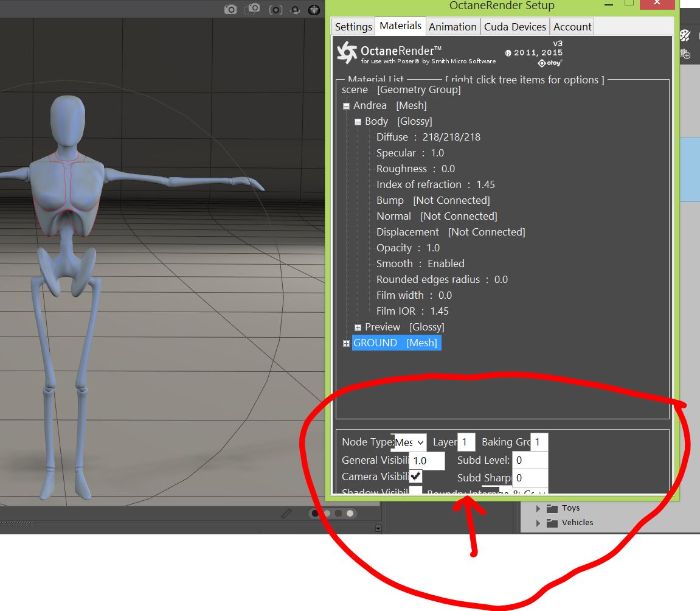The height and width of the screenshot is (611, 700).
Task: Select the light tan color dot under the viewport
Action: pyautogui.click(x=327, y=514)
